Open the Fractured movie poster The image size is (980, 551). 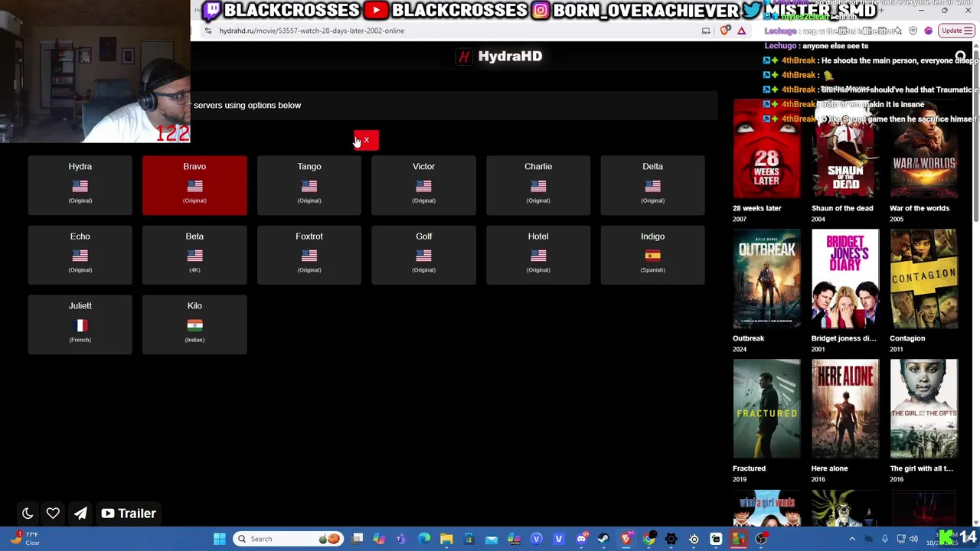point(766,409)
